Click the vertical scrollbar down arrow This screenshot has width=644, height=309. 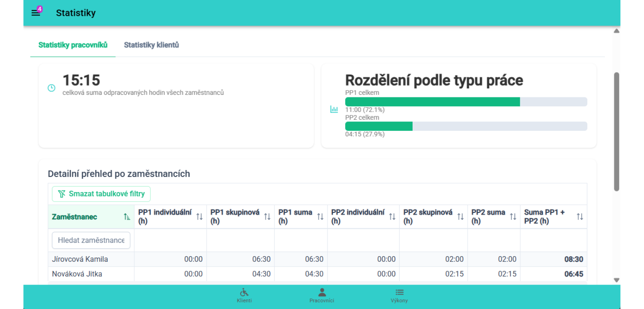pos(617,280)
